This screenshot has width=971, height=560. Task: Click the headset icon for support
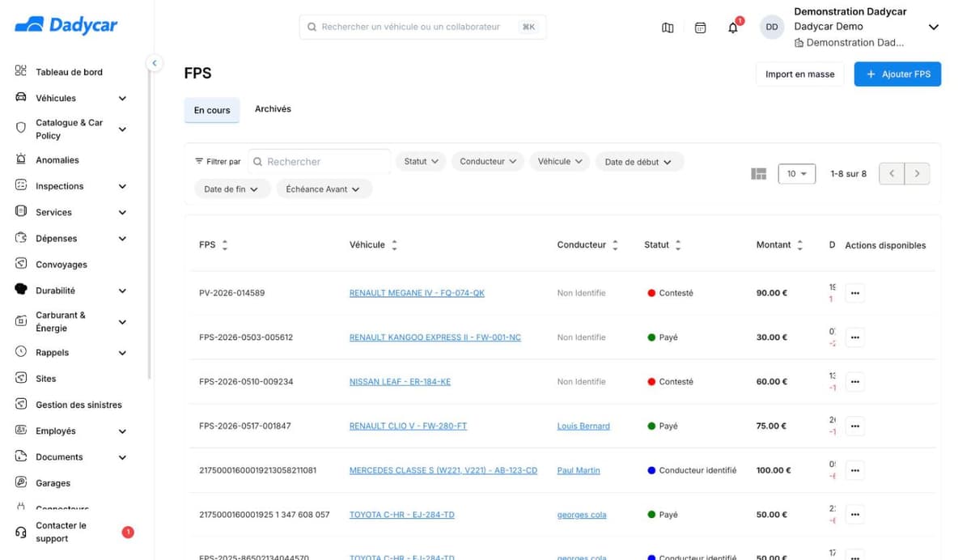tap(21, 532)
